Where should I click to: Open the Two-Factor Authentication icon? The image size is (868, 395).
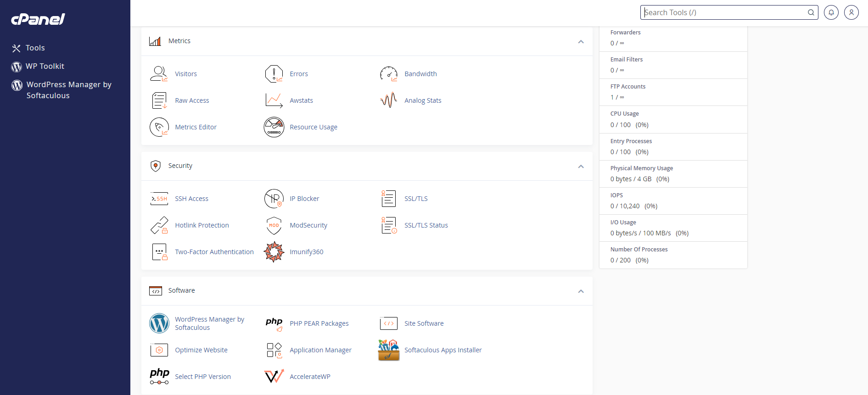(159, 252)
